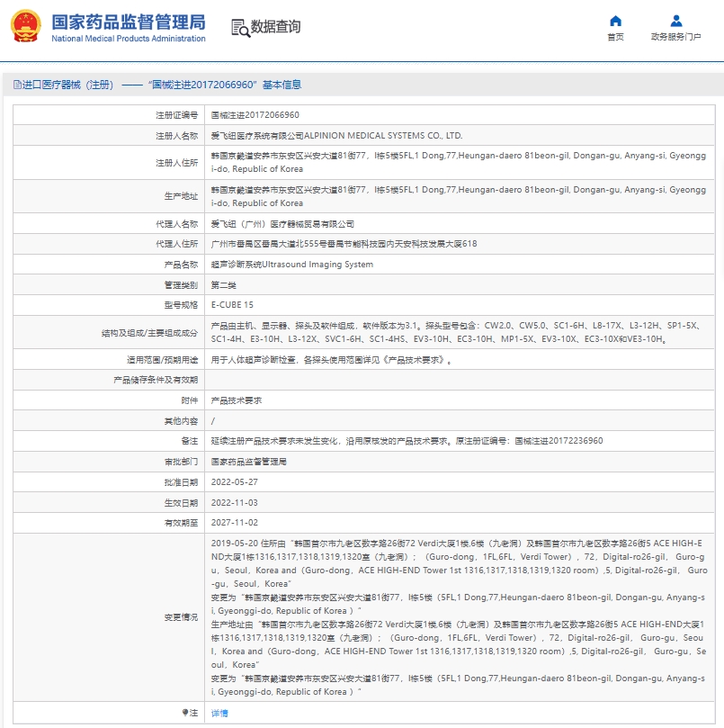Click the 产品储存条件及有效期 row label

(x=156, y=381)
